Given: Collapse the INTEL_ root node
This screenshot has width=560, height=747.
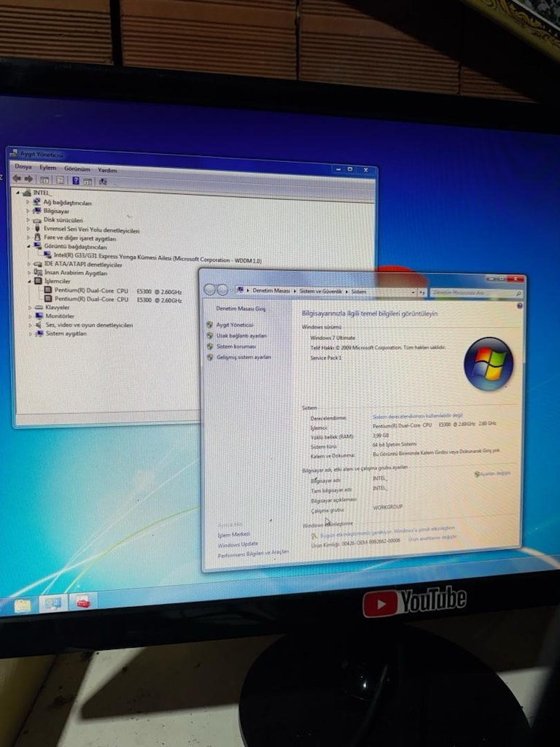Looking at the screenshot, I should 18,193.
